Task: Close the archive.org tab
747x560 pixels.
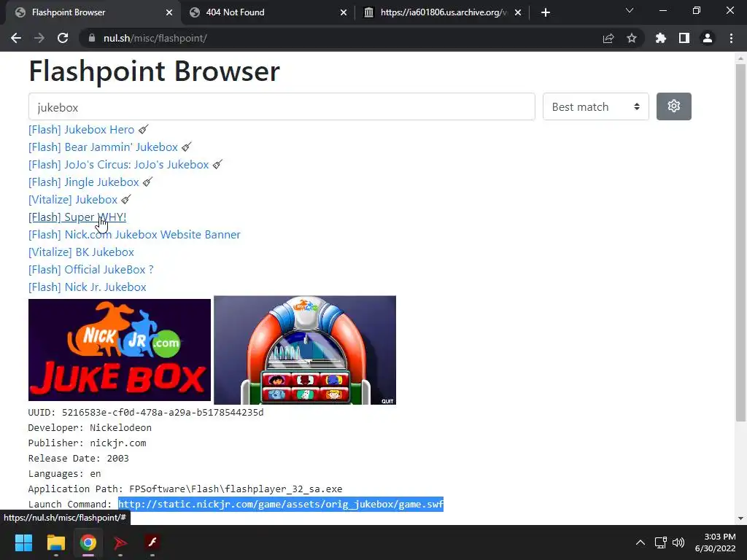Action: [x=518, y=12]
